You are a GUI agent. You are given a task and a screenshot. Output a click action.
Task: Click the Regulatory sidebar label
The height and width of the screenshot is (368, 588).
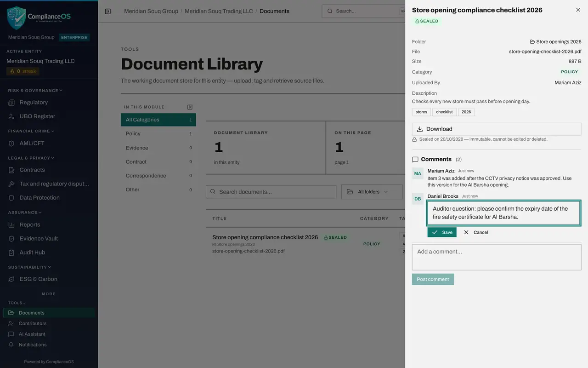coord(34,103)
